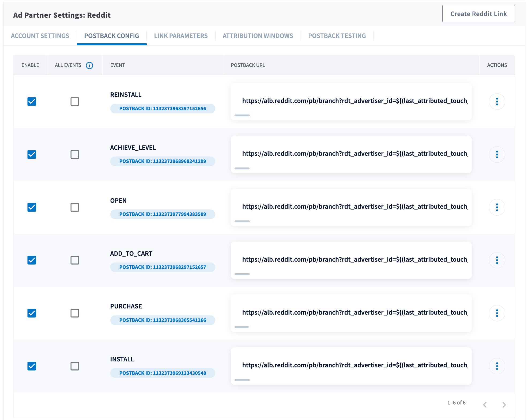Tick All Events box for OPEN event
The height and width of the screenshot is (420, 528).
[75, 207]
